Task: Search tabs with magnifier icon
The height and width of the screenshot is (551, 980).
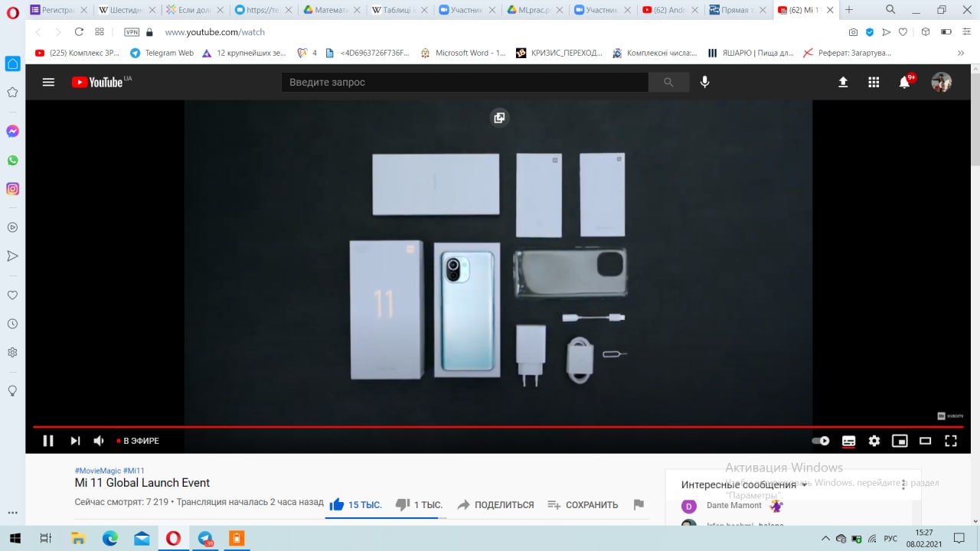Action: [x=890, y=10]
